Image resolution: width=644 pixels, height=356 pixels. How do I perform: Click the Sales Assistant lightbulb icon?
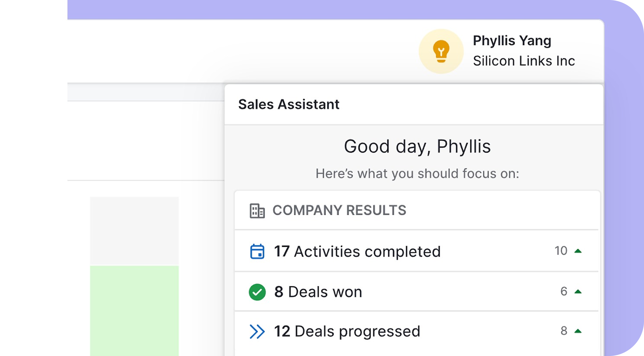click(441, 51)
